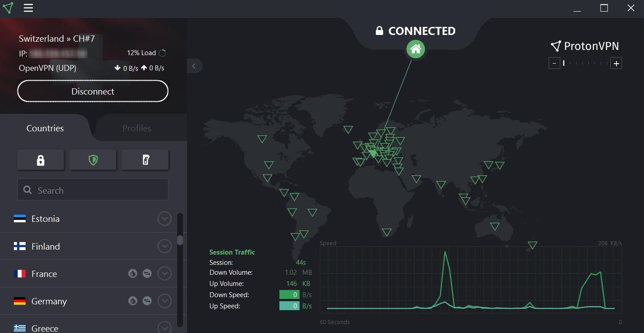Click the green home icon on map
644x333 pixels.
click(x=416, y=49)
